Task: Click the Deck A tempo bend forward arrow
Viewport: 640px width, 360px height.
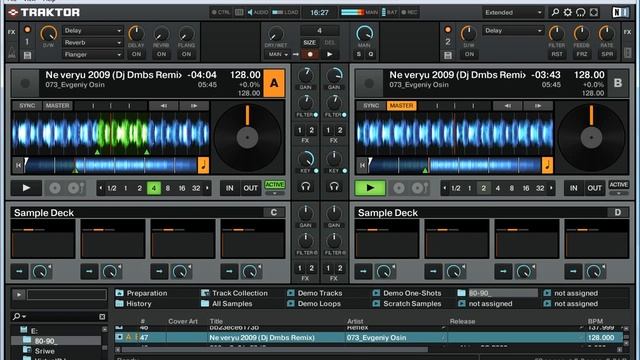Action: 194,106
